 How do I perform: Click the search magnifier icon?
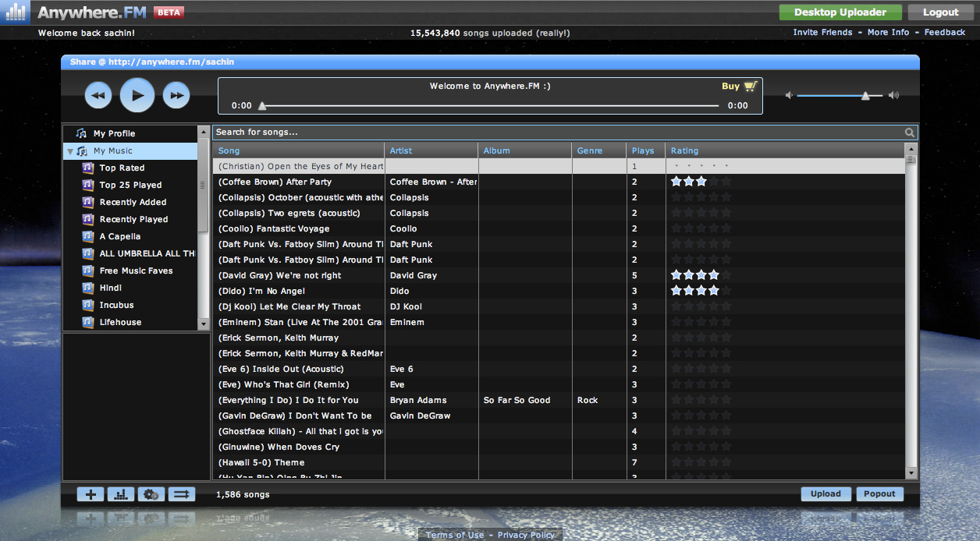click(910, 133)
